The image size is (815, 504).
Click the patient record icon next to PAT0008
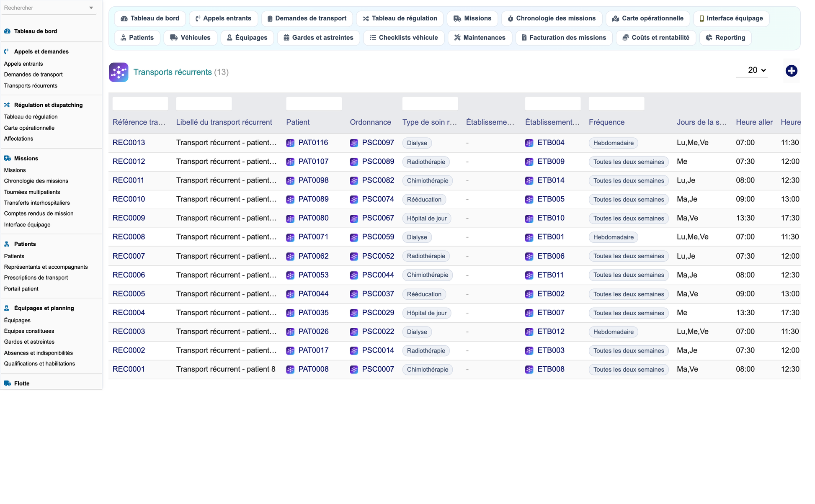(290, 370)
